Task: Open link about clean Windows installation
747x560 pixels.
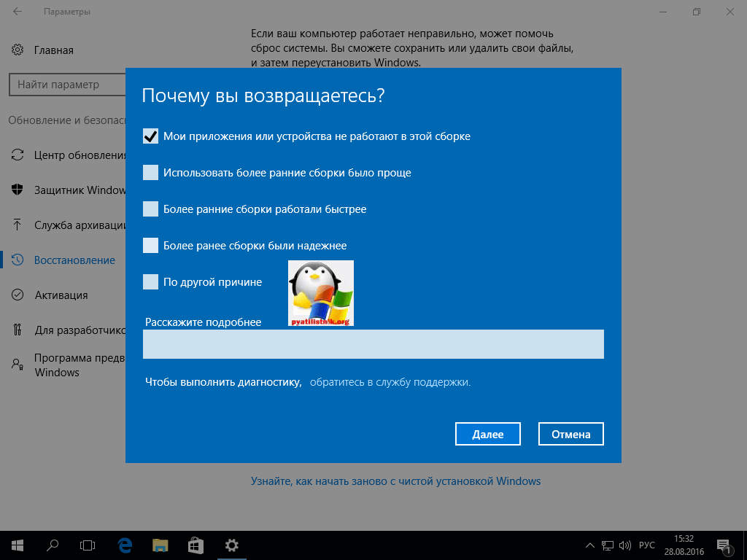Action: click(395, 481)
